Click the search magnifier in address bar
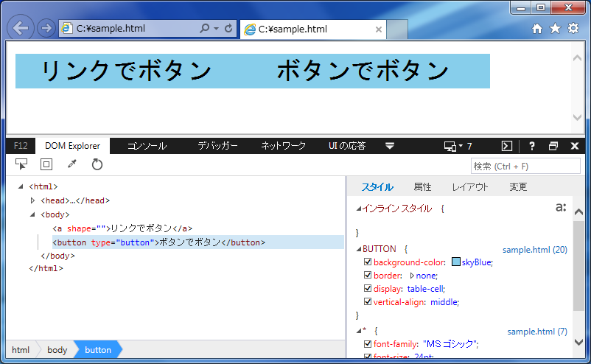This screenshot has height=364, width=591. tap(204, 28)
